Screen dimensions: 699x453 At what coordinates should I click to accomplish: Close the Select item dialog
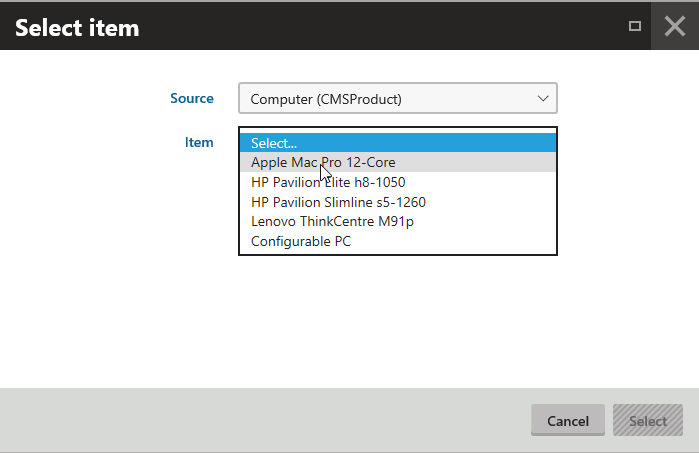tap(674, 26)
